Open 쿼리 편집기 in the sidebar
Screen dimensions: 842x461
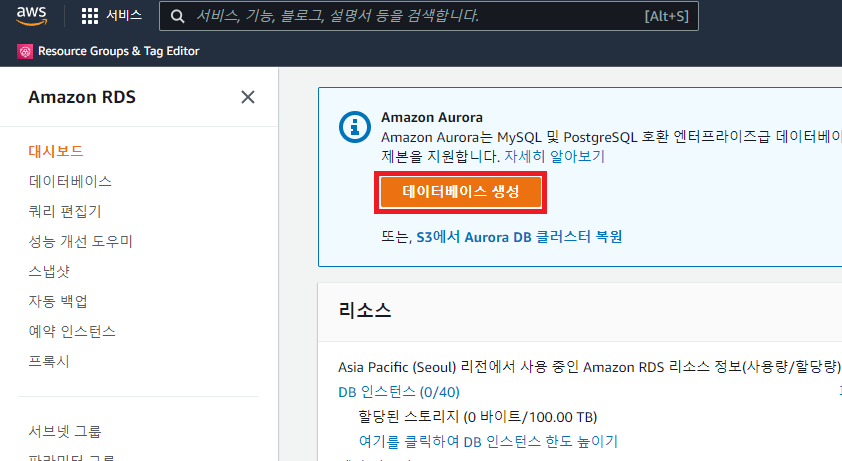(x=65, y=211)
